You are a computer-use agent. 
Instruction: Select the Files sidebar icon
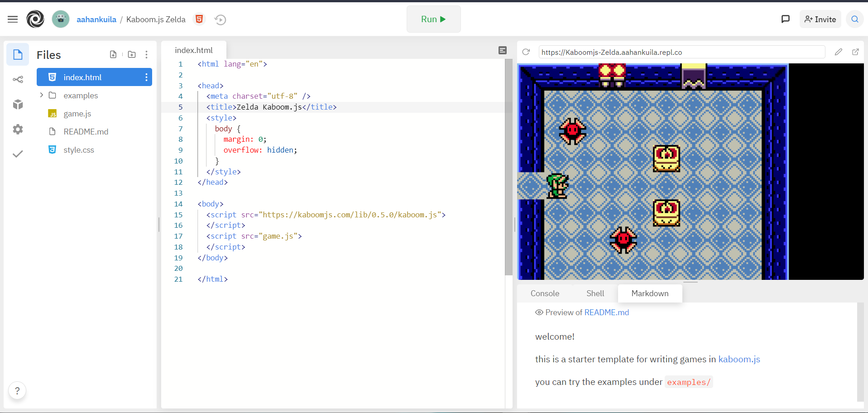coord(18,55)
